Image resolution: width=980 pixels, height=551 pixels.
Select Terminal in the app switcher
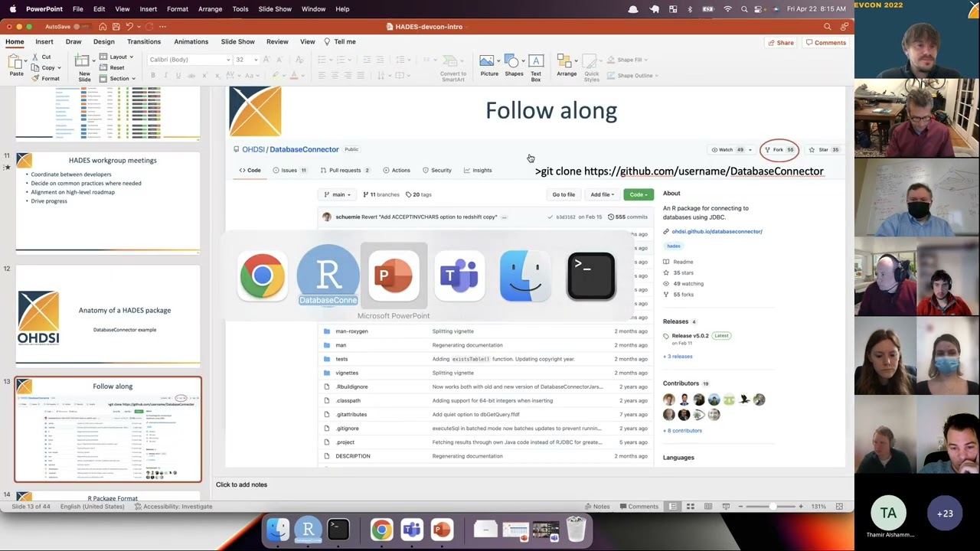(591, 275)
